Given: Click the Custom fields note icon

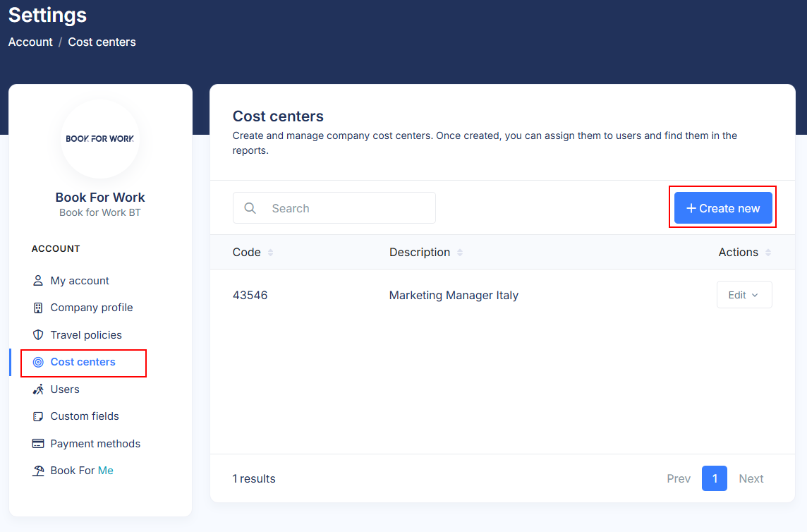Looking at the screenshot, I should 38,416.
